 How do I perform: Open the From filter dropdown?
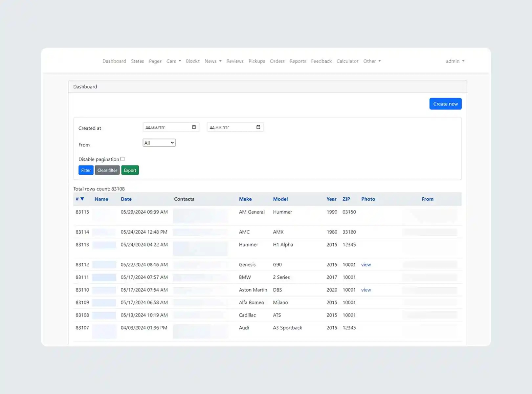159,143
